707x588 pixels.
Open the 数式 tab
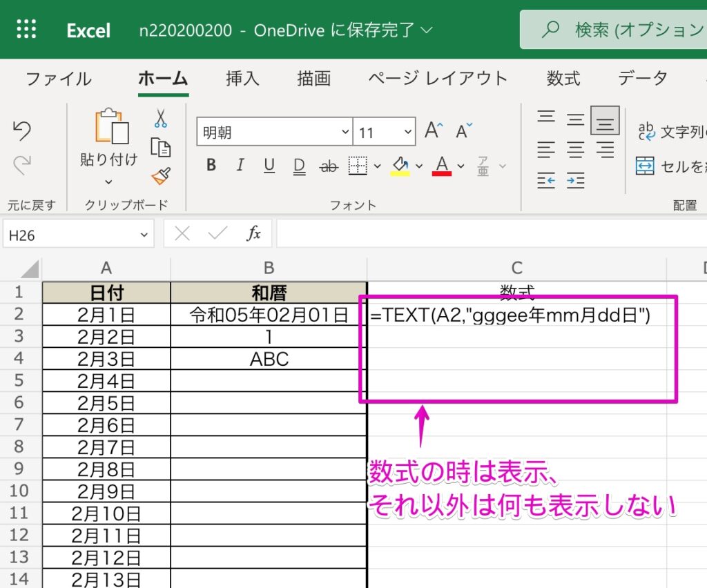tap(563, 79)
